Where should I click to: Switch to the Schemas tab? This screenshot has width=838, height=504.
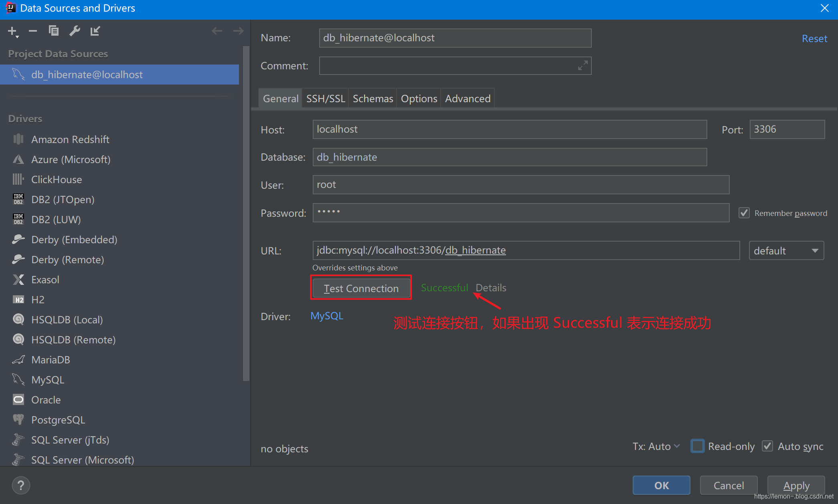pyautogui.click(x=372, y=99)
